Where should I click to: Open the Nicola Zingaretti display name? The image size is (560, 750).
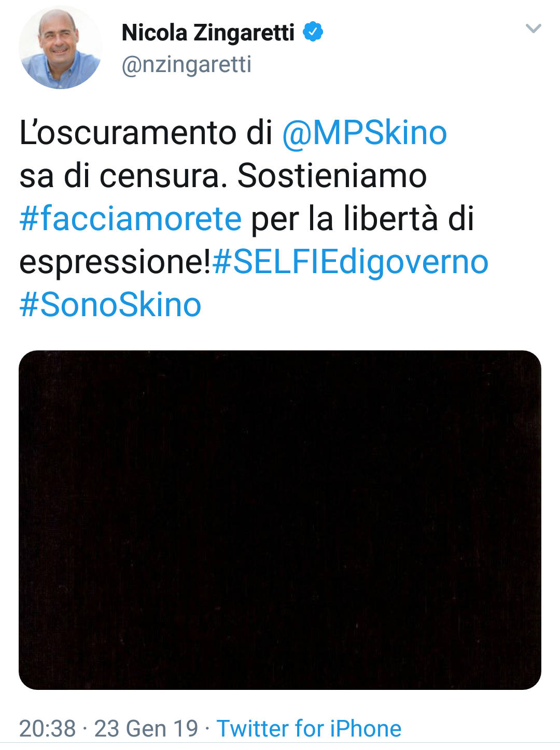[x=208, y=33]
